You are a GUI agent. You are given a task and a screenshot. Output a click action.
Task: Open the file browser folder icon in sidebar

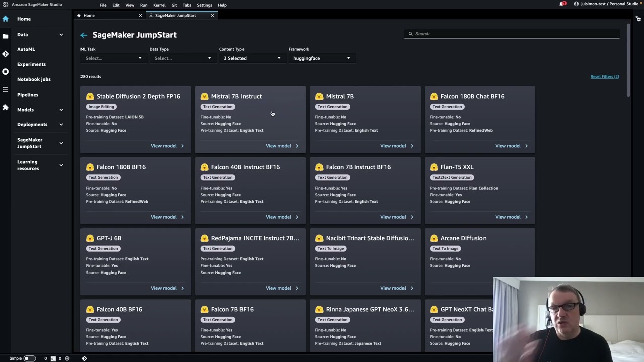coord(5,36)
